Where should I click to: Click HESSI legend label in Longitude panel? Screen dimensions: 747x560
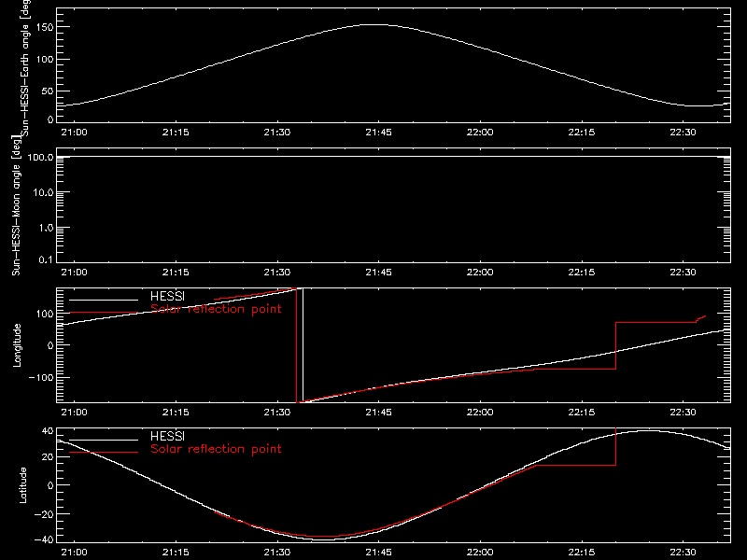tap(167, 296)
